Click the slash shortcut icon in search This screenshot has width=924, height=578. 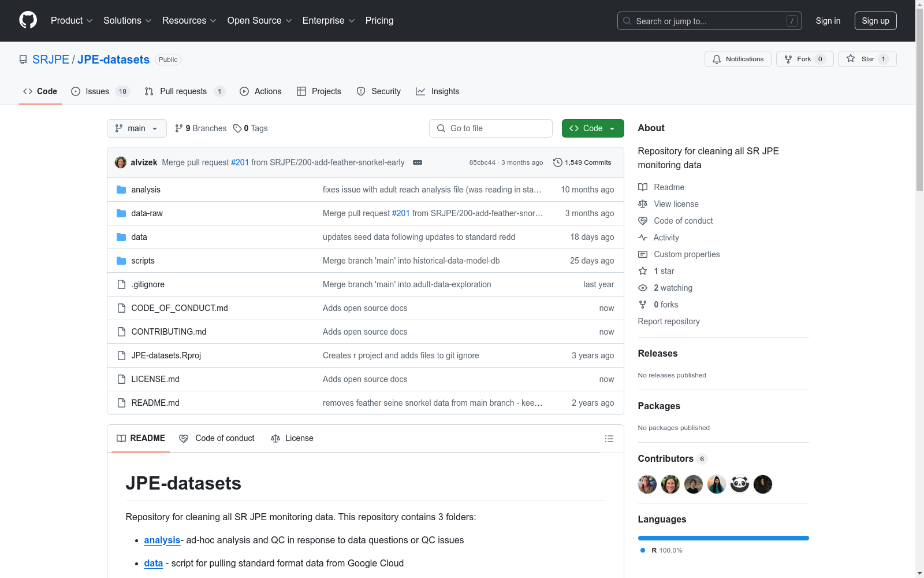tap(792, 21)
